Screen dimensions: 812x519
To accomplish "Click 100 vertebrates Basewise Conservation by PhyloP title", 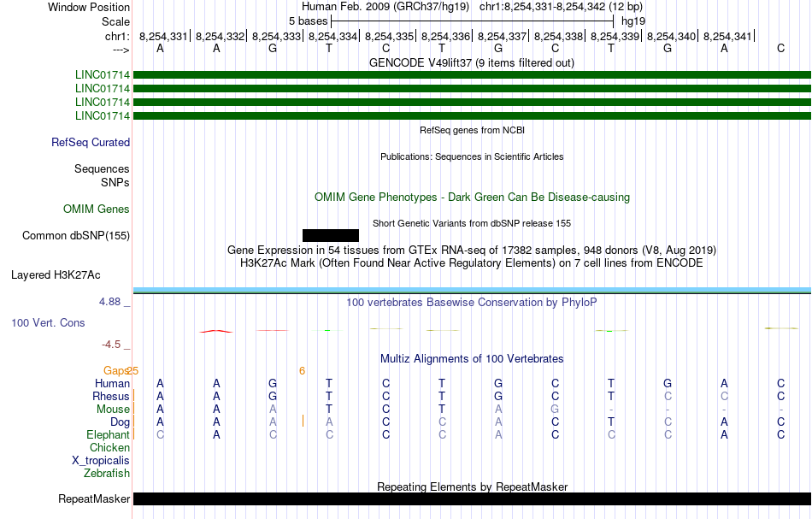I will point(472,303).
